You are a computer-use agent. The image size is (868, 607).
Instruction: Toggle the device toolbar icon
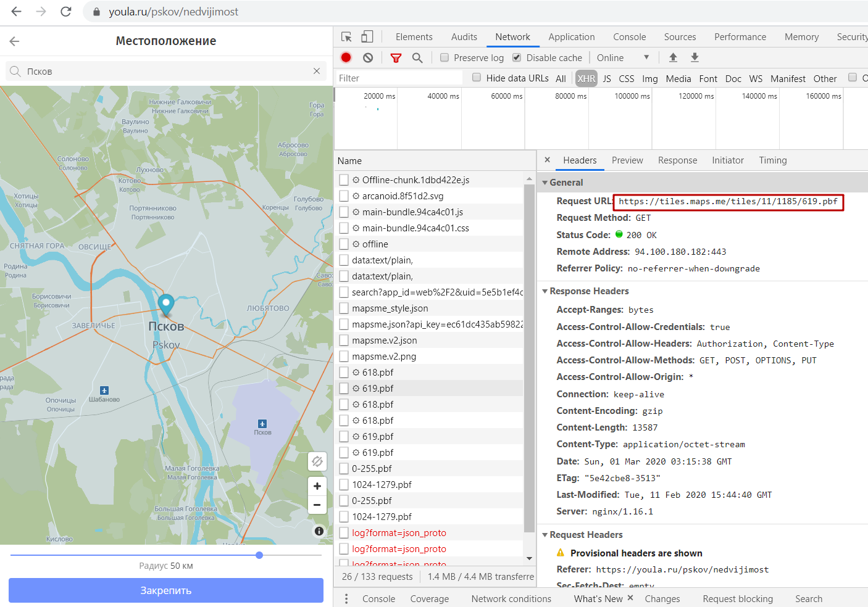tap(367, 37)
